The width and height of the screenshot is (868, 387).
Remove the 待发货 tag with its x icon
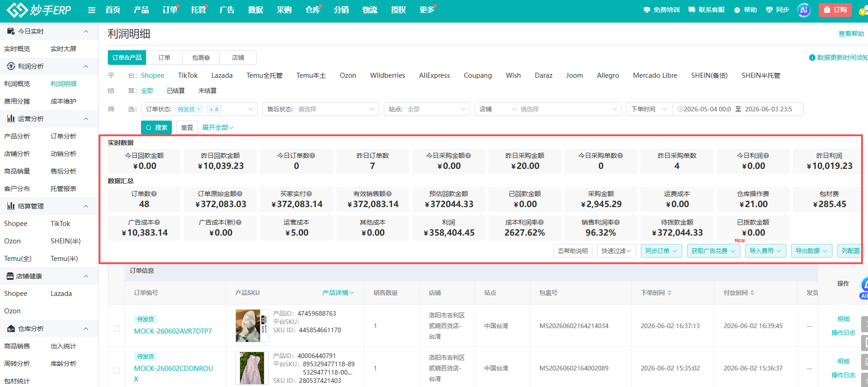(x=199, y=109)
